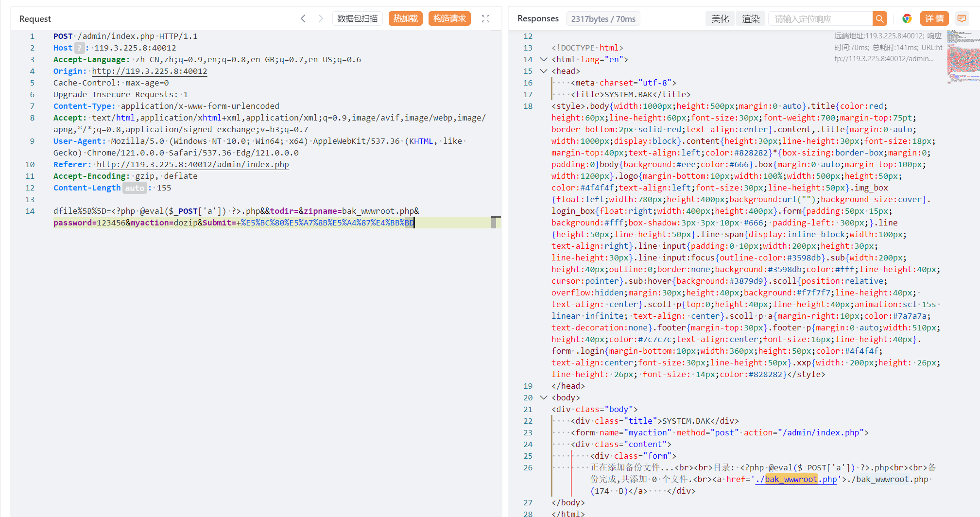Open the Referer admin/index.php URL link
This screenshot has height=517, width=980.
coord(193,164)
